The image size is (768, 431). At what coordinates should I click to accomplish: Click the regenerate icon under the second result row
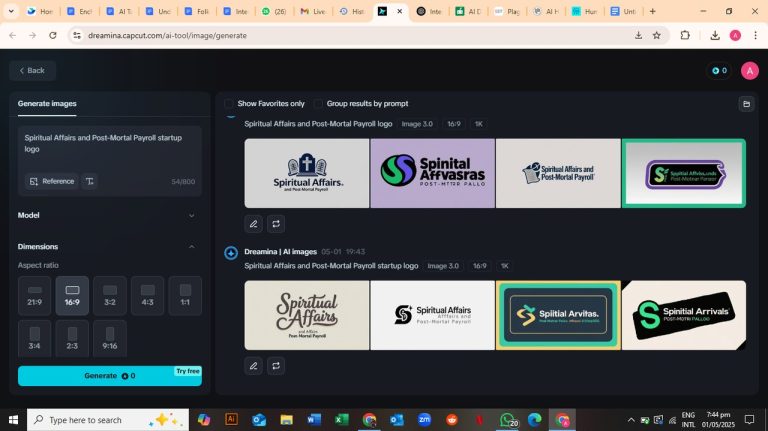pyautogui.click(x=277, y=366)
